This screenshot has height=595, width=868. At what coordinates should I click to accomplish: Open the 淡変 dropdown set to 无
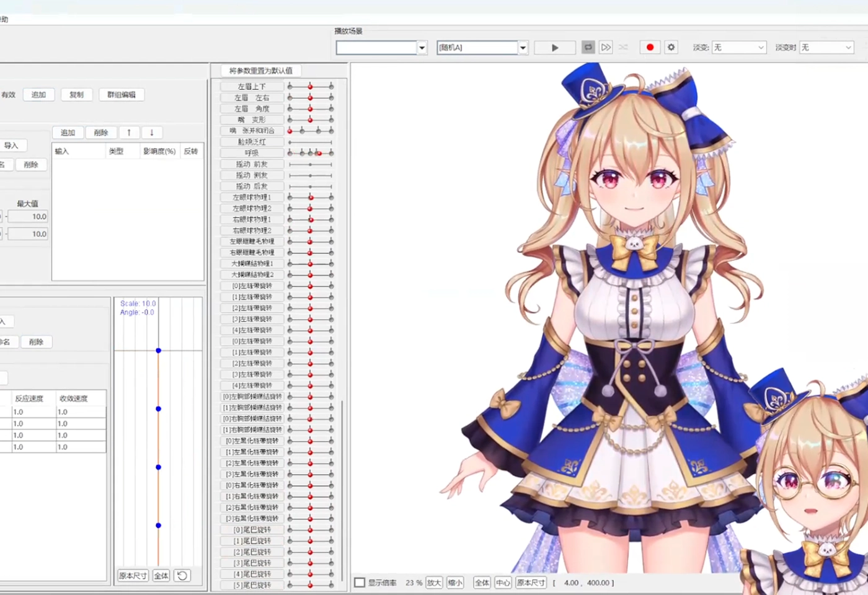(739, 47)
